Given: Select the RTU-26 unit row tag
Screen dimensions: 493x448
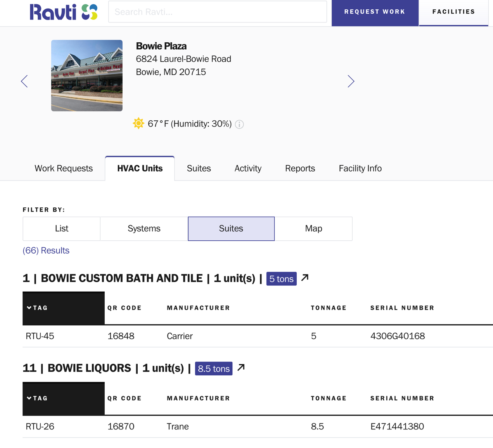Looking at the screenshot, I should pyautogui.click(x=40, y=427).
